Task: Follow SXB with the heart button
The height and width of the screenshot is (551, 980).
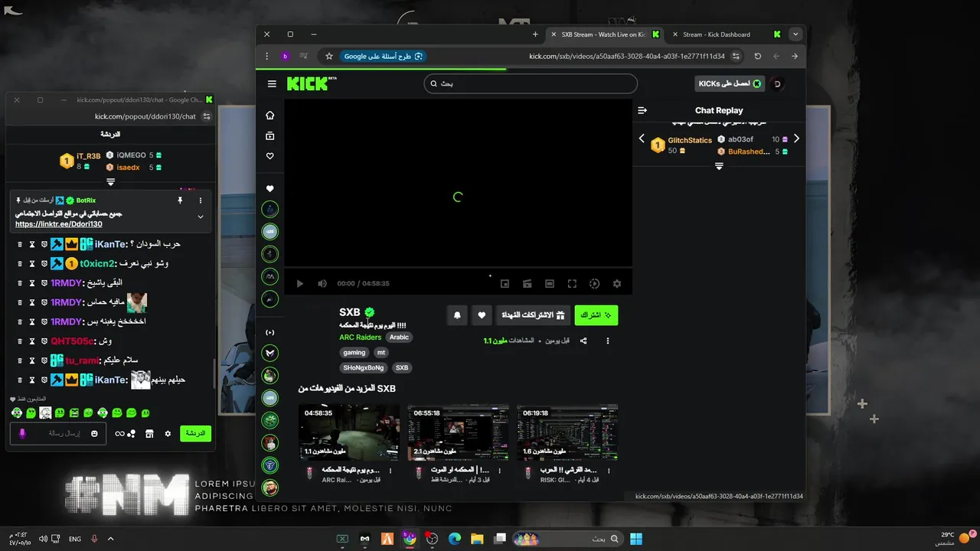Action: [482, 315]
